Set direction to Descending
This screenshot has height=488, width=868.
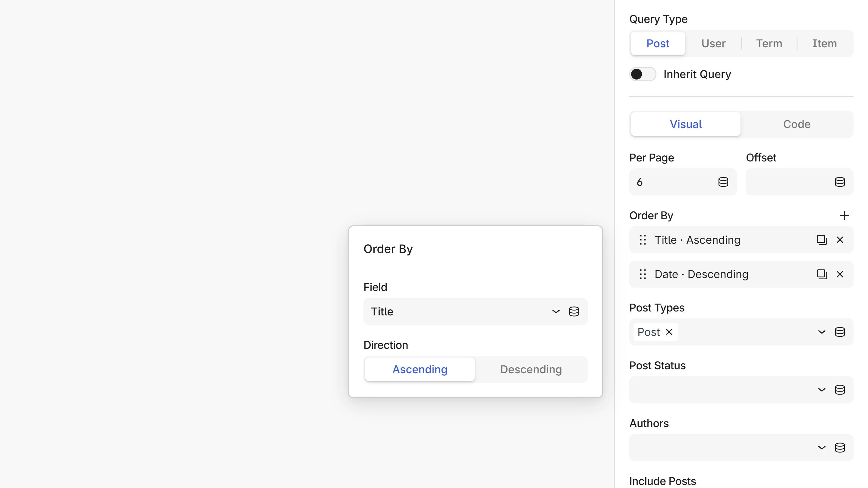point(531,369)
